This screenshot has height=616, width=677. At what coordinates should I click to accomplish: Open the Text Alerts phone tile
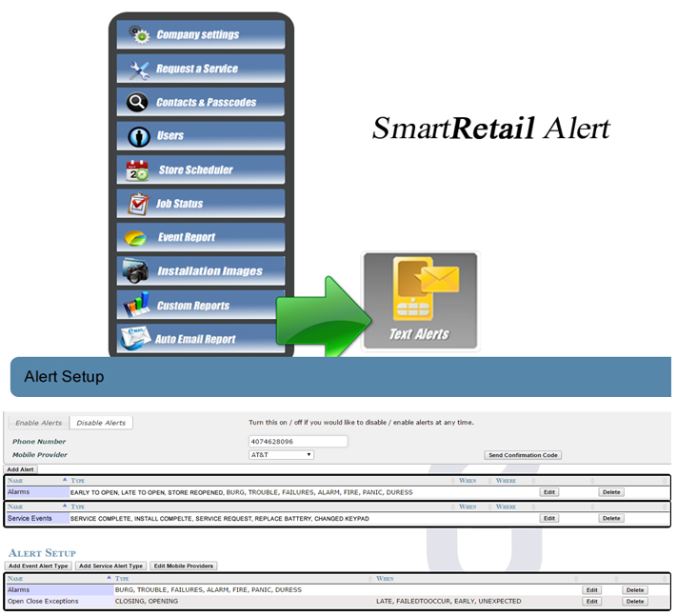coord(420,301)
